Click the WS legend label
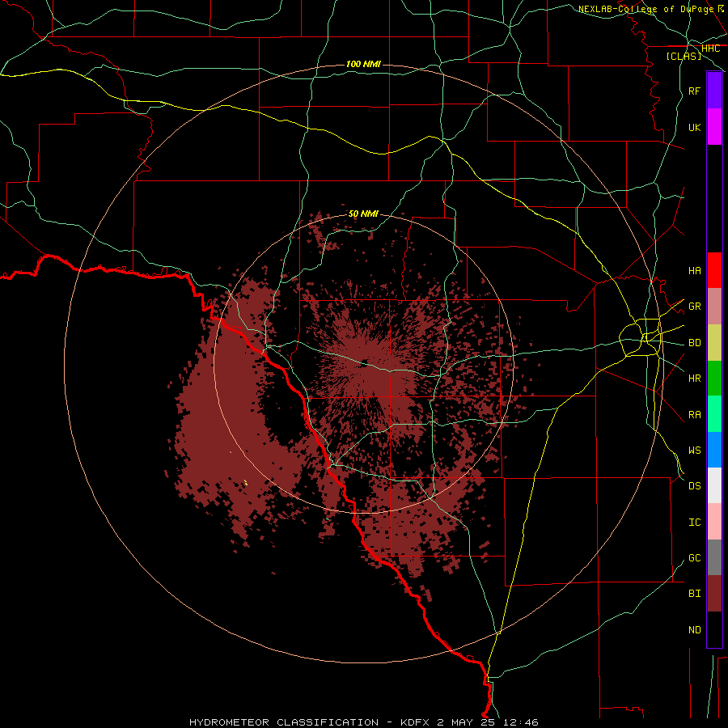 coord(694,451)
